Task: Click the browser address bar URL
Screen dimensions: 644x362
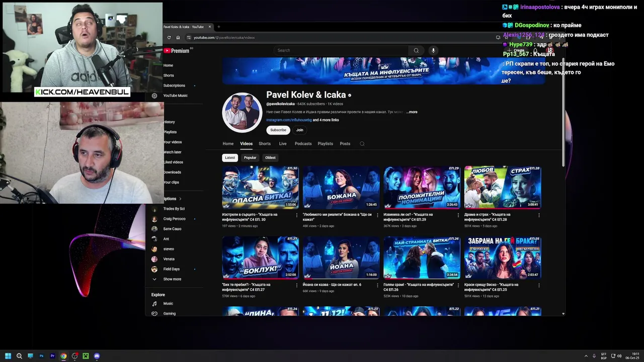Action: coord(224,38)
